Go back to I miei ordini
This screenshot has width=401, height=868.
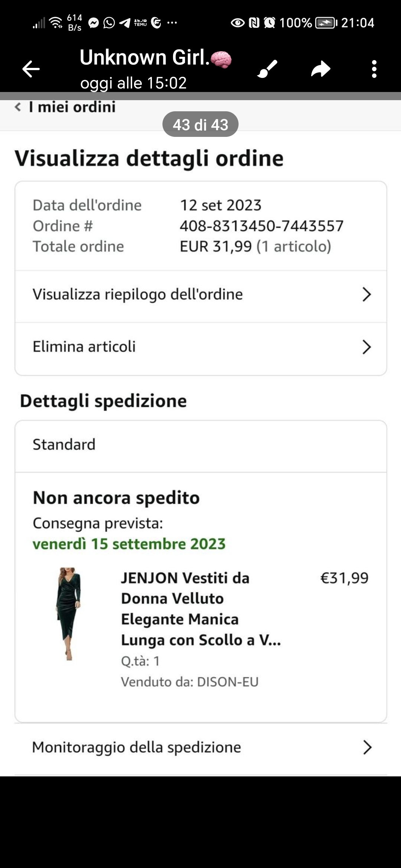click(x=65, y=107)
